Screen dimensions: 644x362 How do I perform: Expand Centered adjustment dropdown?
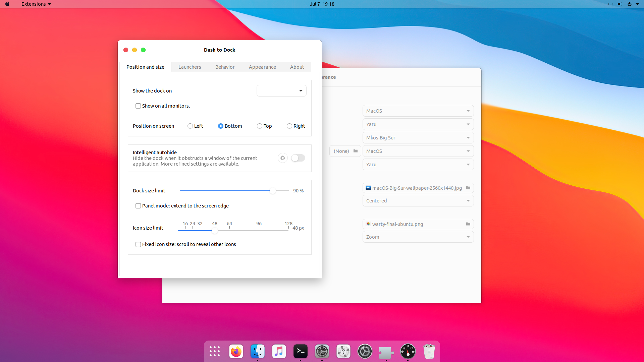pyautogui.click(x=418, y=201)
